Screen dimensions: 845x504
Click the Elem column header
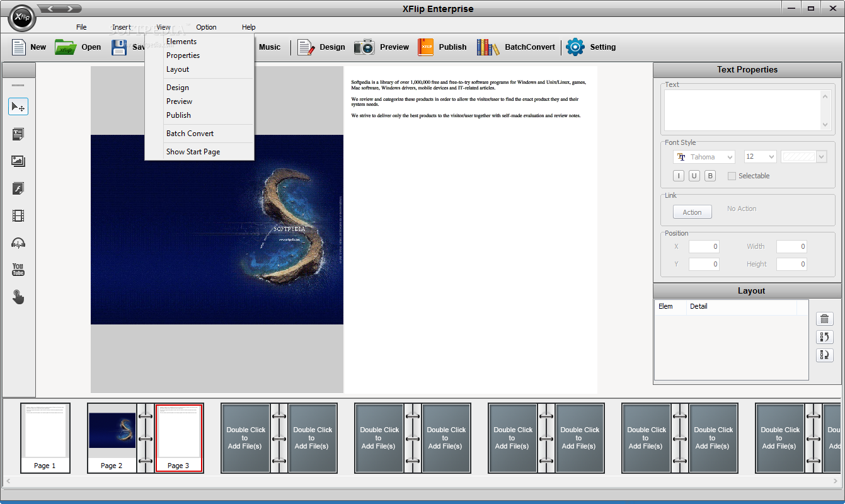coord(670,307)
